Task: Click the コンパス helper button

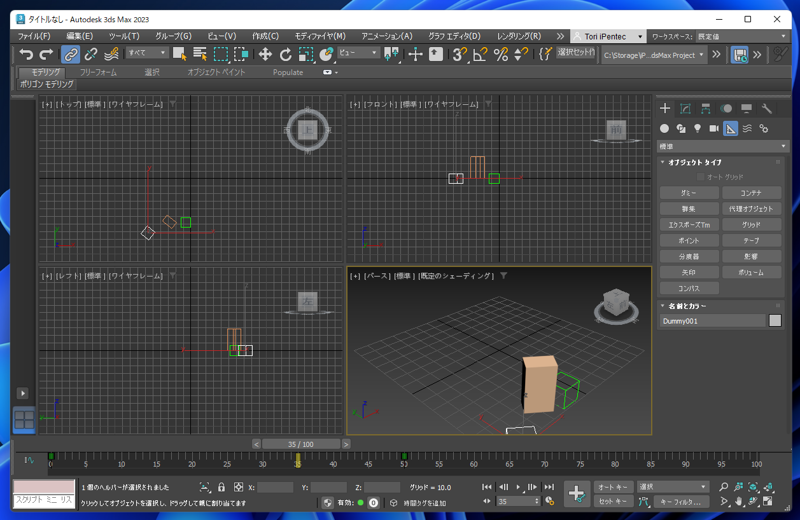Action: pyautogui.click(x=689, y=288)
